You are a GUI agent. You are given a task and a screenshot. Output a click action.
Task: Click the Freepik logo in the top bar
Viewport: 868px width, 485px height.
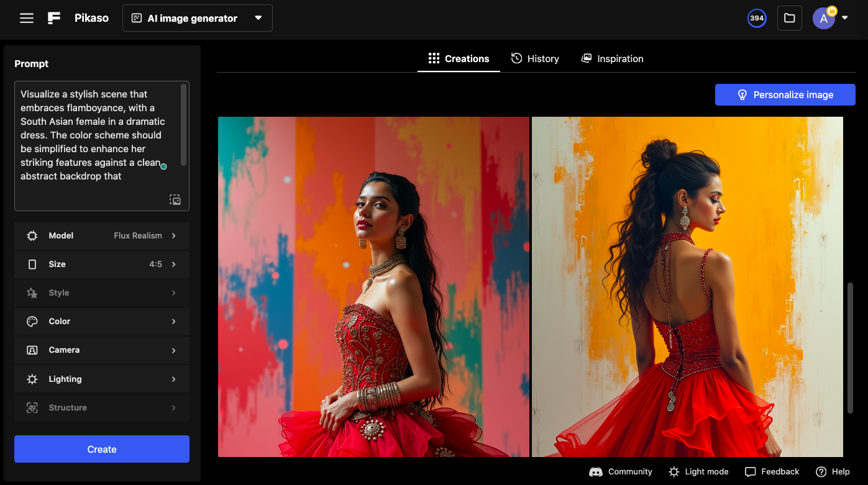click(x=53, y=18)
